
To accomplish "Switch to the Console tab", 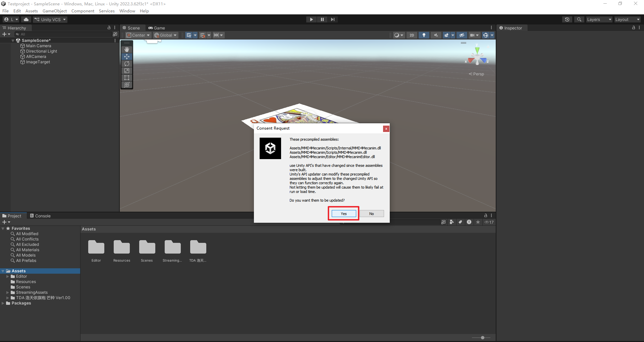I will coord(40,216).
